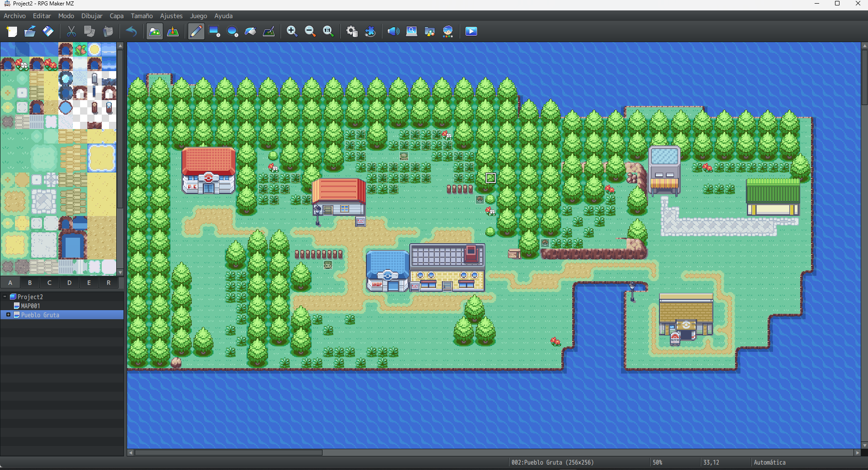Reset the map to actual size
The height and width of the screenshot is (470, 868).
click(328, 31)
